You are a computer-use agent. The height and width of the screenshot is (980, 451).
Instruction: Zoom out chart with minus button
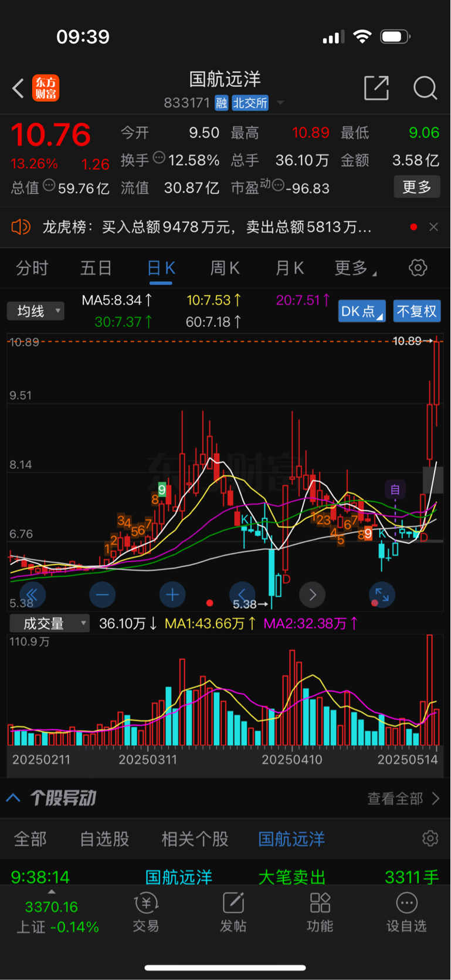point(102,595)
